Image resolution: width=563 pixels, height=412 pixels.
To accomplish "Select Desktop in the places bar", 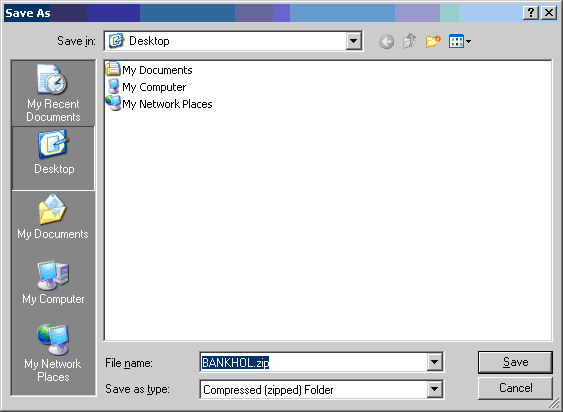I will 53,158.
